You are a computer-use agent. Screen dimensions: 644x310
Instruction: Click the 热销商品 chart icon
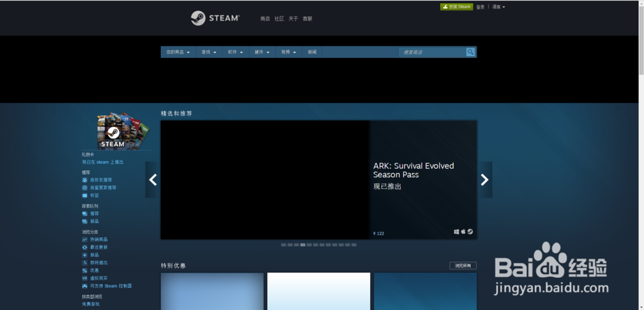coord(84,239)
